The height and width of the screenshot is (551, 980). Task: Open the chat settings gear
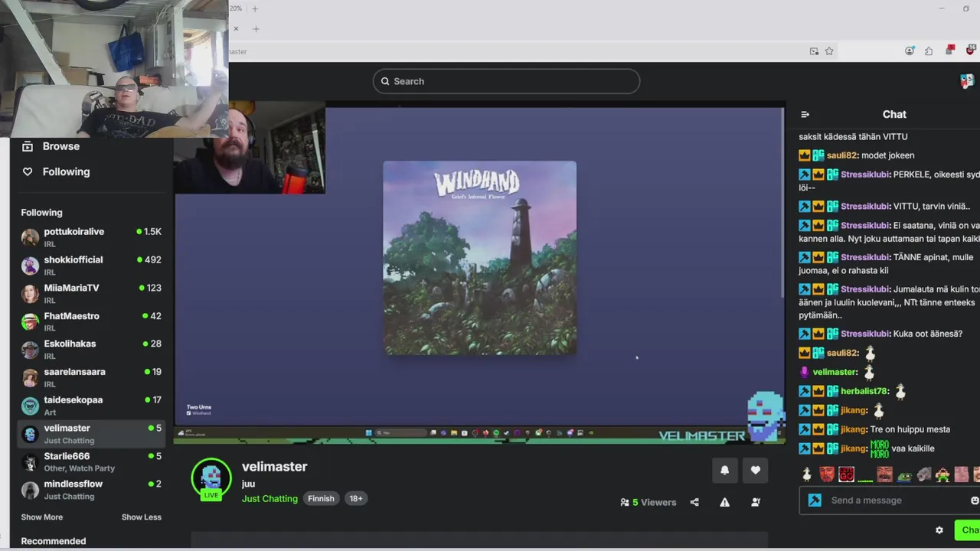(939, 530)
